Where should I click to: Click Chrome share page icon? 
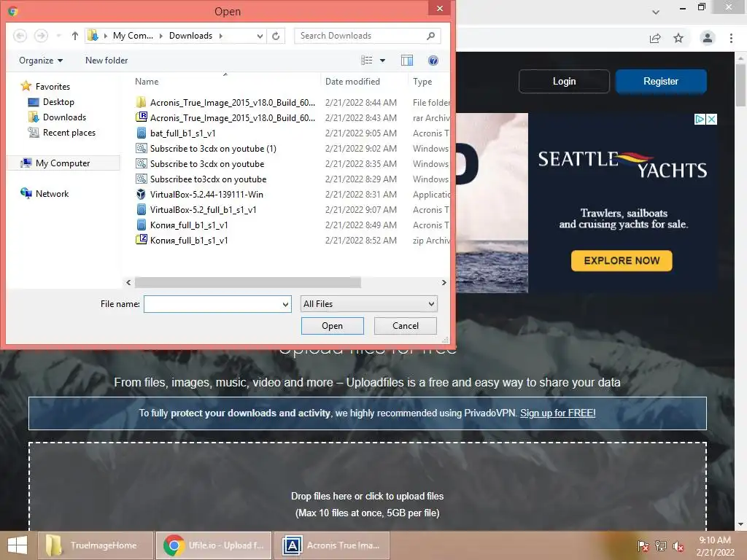tap(655, 38)
